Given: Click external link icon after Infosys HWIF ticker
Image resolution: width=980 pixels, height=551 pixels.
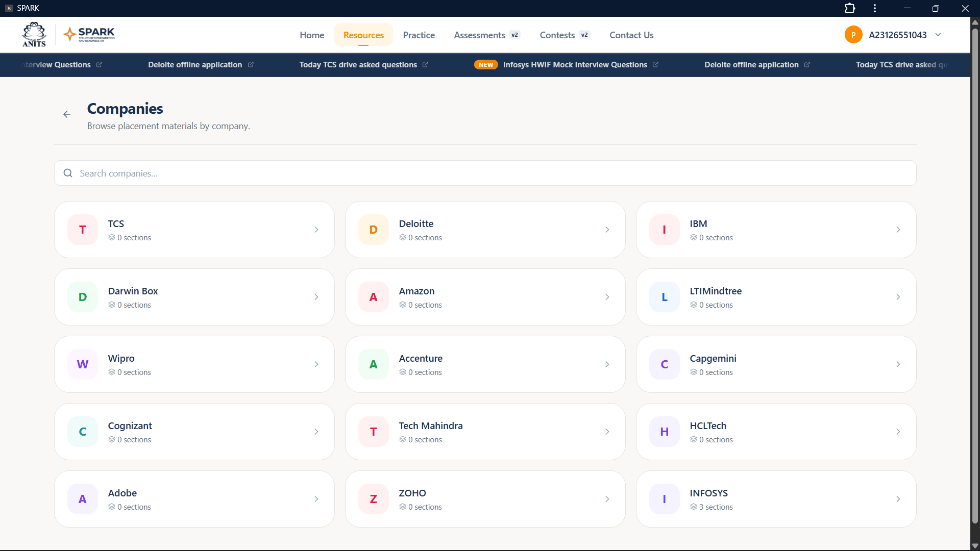Looking at the screenshot, I should coord(655,65).
